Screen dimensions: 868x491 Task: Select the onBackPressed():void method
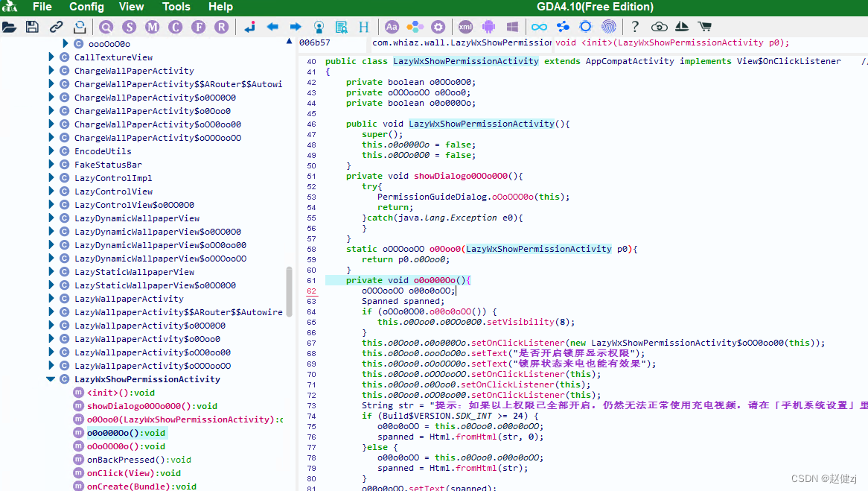pos(139,460)
